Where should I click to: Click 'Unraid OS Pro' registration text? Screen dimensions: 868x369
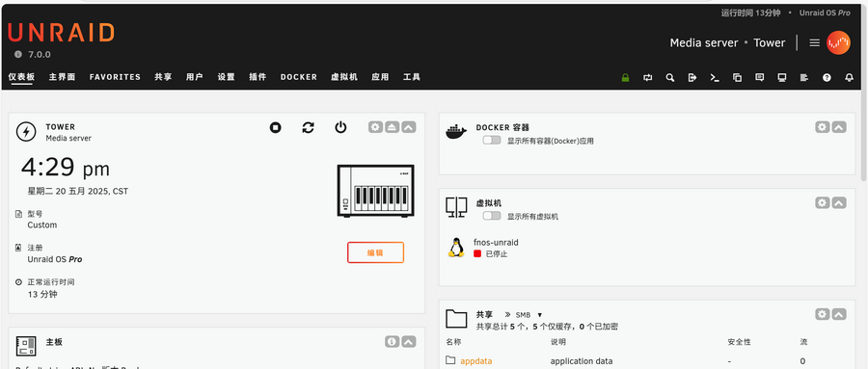(55, 259)
